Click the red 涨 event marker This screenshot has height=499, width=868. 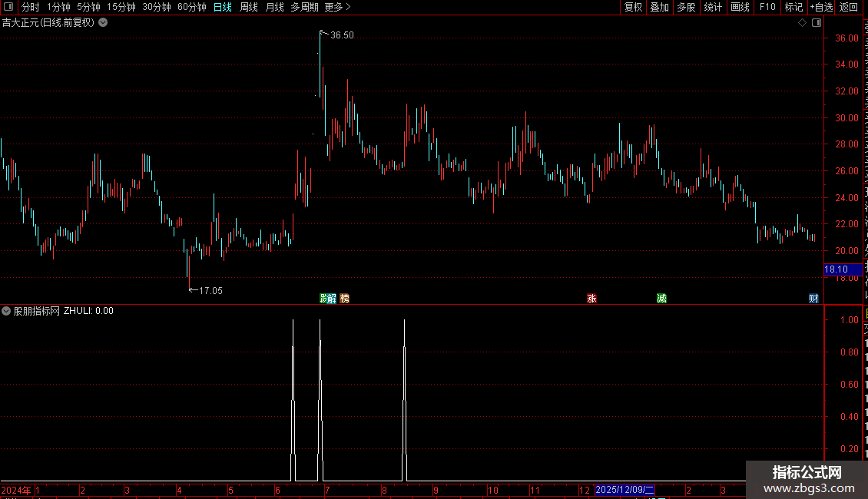click(591, 299)
